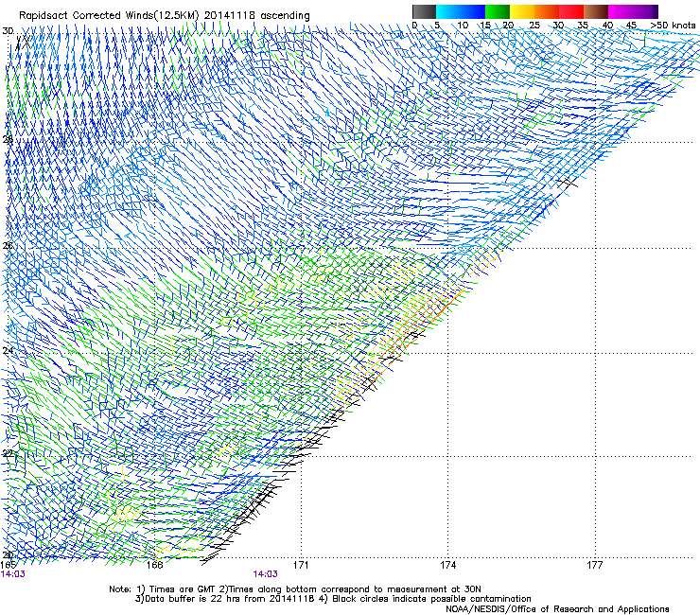Click the latitude axis label '28'
The width and height of the screenshot is (700, 615).
(x=8, y=139)
